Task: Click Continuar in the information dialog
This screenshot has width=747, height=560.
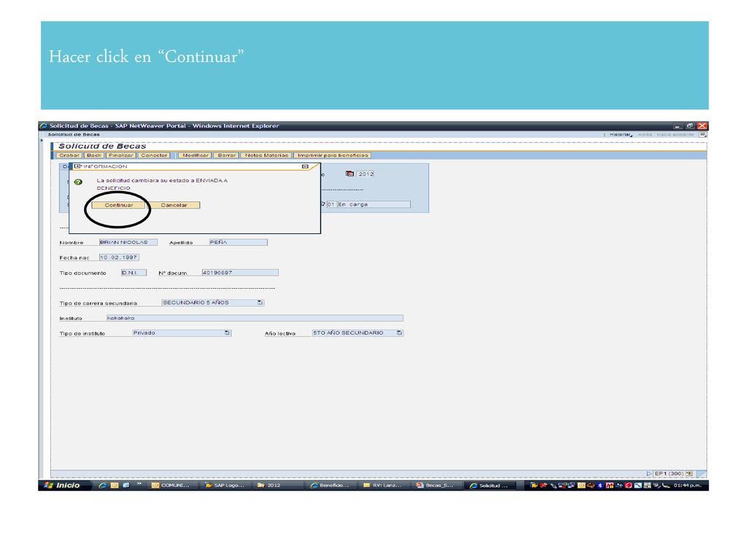Action: click(x=119, y=205)
